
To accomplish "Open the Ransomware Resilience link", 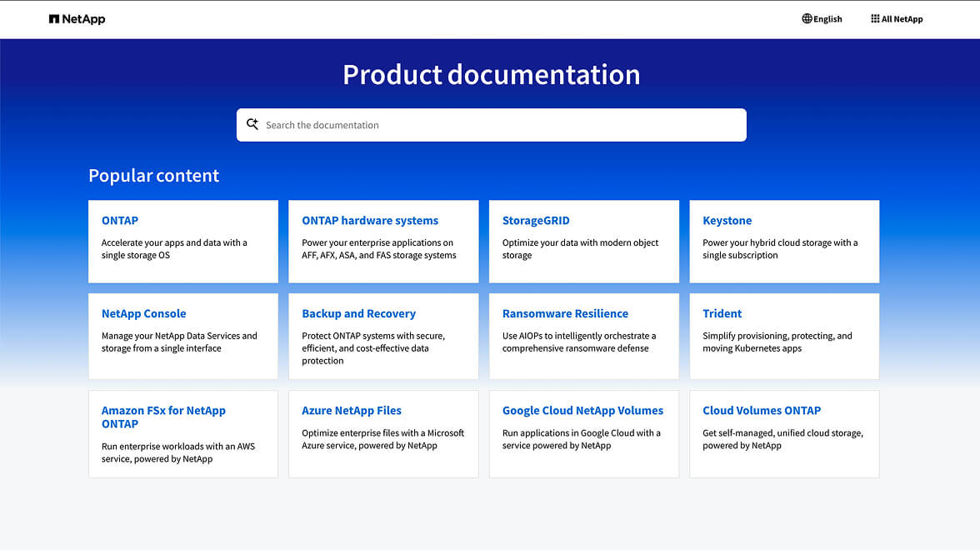I will click(565, 313).
